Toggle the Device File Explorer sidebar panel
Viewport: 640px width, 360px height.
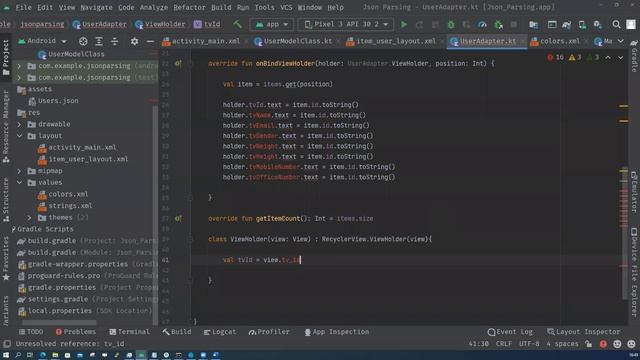pos(634,272)
